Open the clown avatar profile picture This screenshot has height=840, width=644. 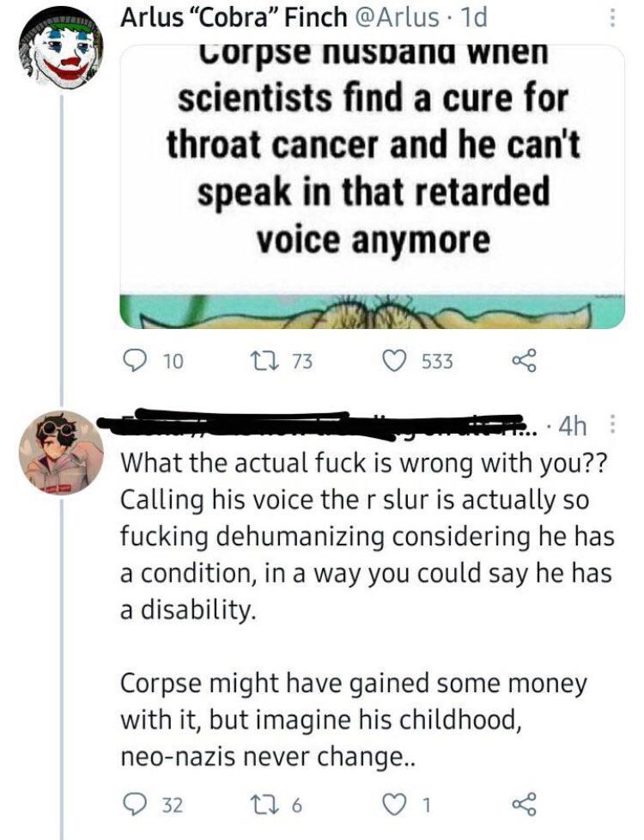[61, 53]
